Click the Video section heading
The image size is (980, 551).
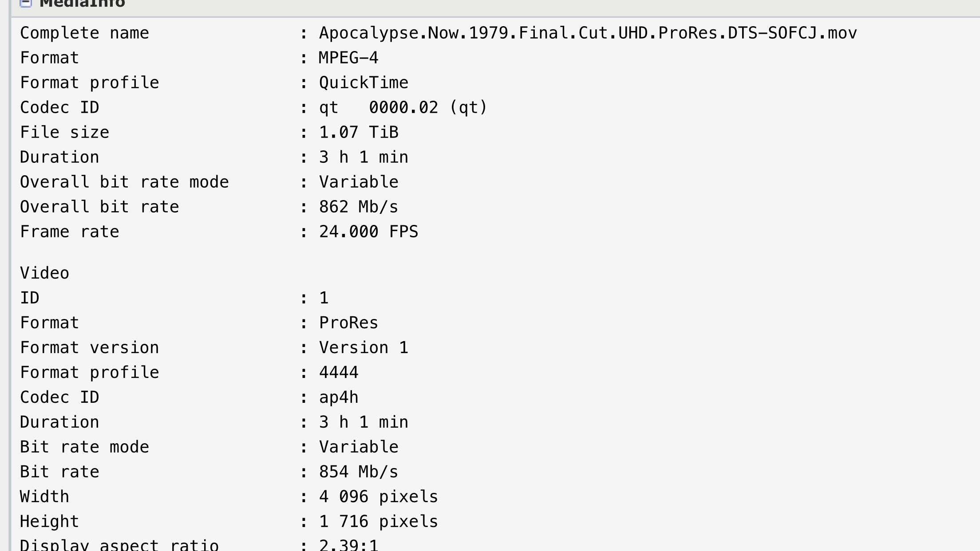pyautogui.click(x=45, y=273)
